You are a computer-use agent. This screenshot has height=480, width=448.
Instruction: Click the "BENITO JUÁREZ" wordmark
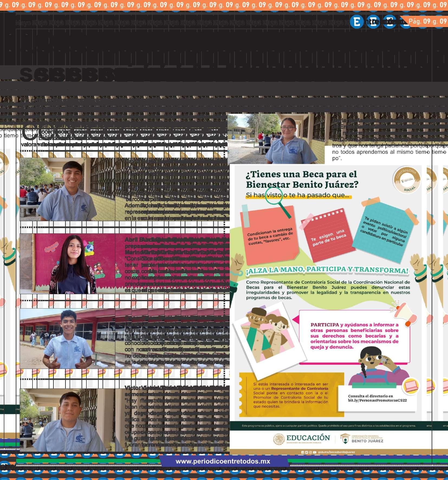coord(367,441)
